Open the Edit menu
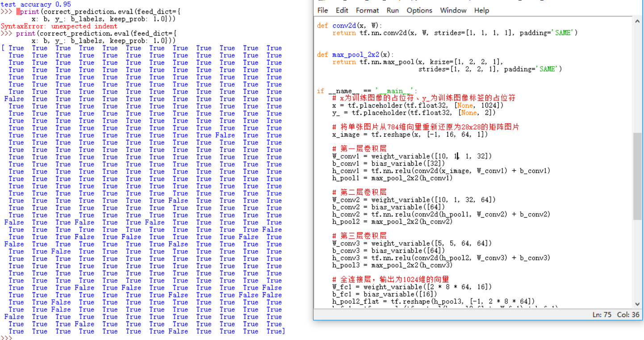This screenshot has height=340, width=644. (x=342, y=10)
